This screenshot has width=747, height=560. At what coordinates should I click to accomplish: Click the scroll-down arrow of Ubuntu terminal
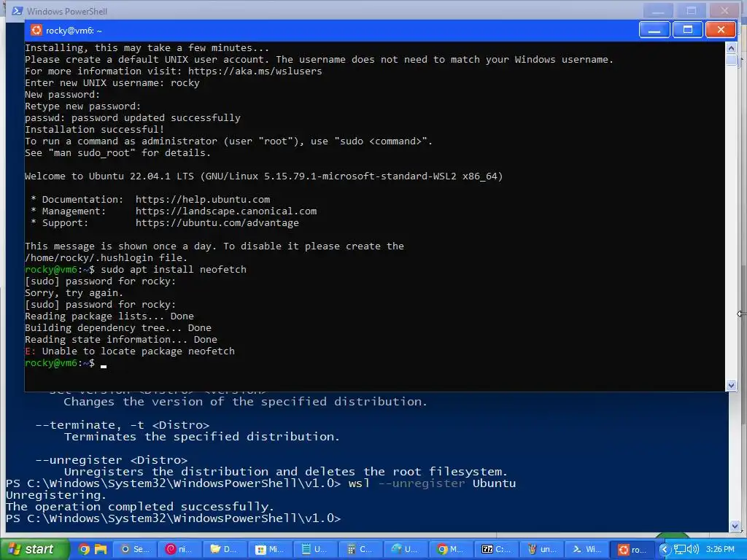731,385
